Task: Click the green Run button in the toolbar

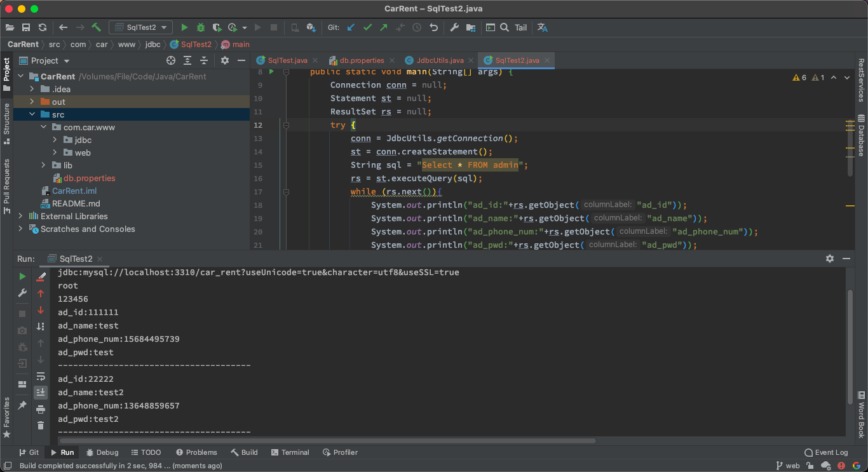Action: pyautogui.click(x=184, y=27)
